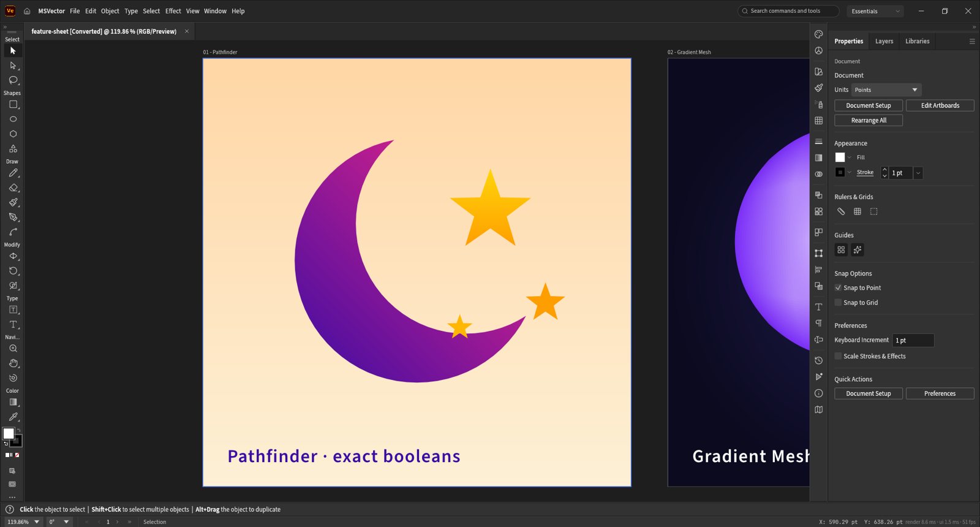The width and height of the screenshot is (980, 527).
Task: Open Preferences under Quick Actions
Action: (940, 393)
